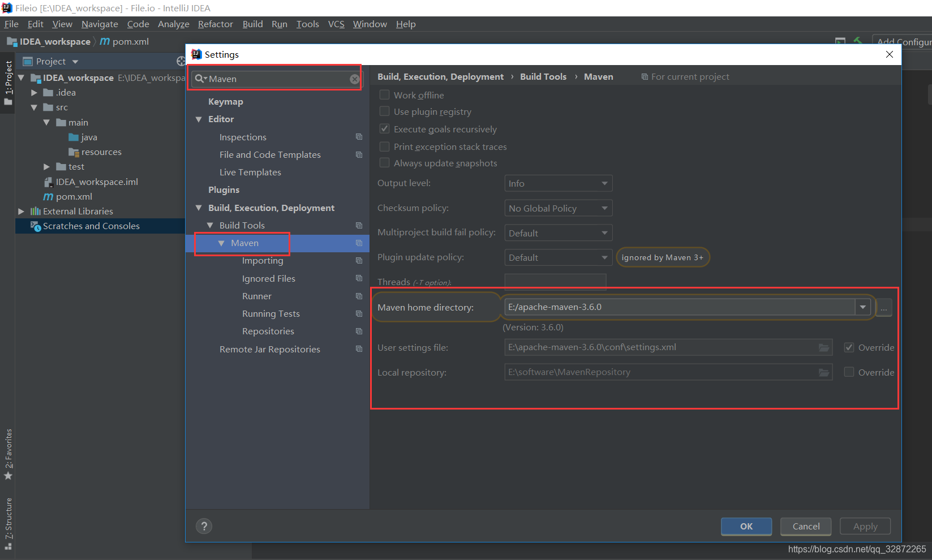Viewport: 932px width, 560px height.
Task: Collapse Build, Execution, Deployment section
Action: (199, 208)
